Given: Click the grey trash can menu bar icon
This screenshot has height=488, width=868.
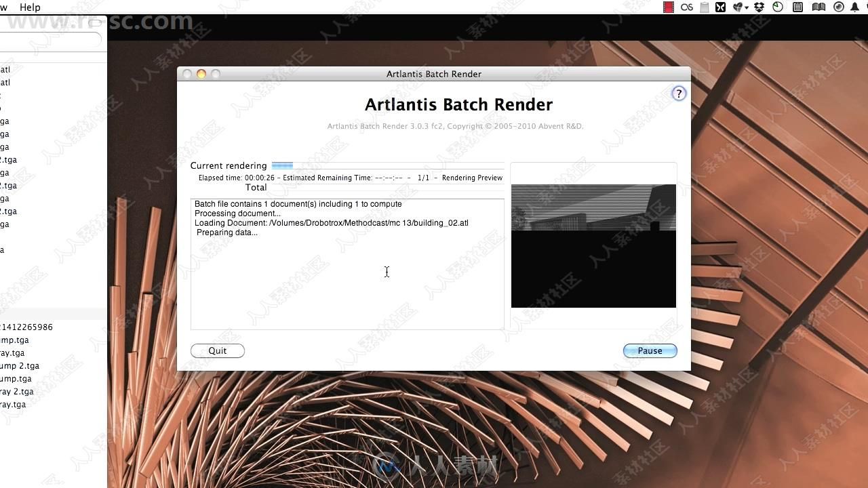Looking at the screenshot, I should pyautogui.click(x=705, y=7).
